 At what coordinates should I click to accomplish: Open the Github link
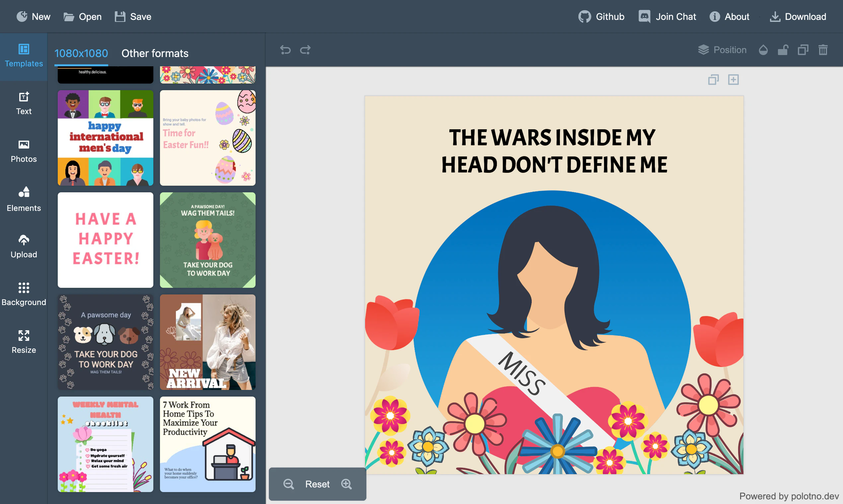point(601,17)
